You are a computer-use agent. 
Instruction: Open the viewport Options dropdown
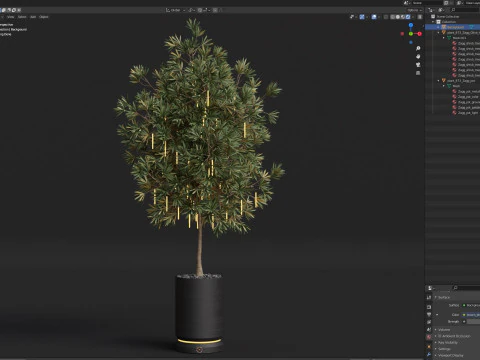414,10
